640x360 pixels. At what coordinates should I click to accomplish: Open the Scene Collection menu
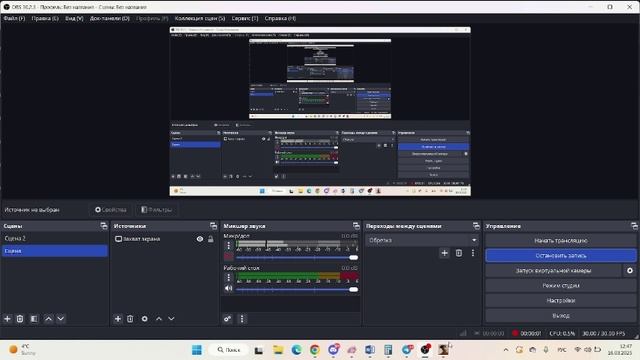[x=200, y=18]
